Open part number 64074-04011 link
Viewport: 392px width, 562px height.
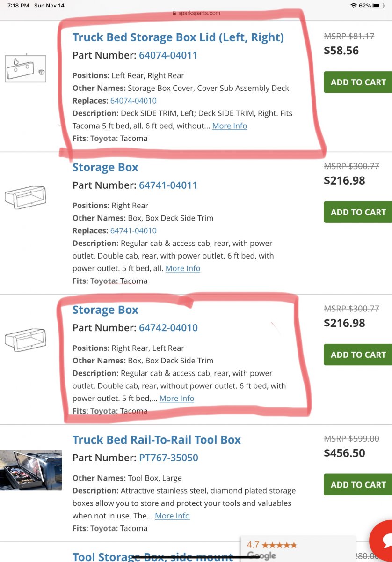[168, 55]
